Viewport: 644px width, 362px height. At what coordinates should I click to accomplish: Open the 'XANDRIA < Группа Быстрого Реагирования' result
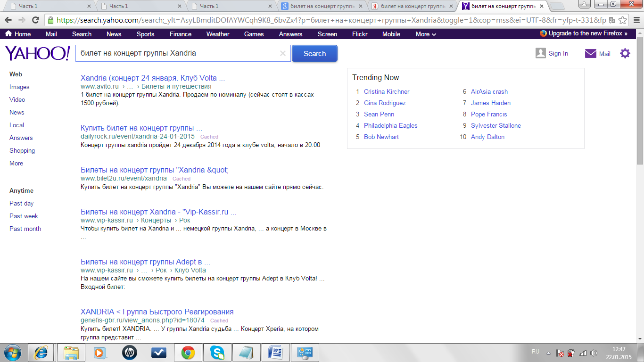tap(157, 312)
